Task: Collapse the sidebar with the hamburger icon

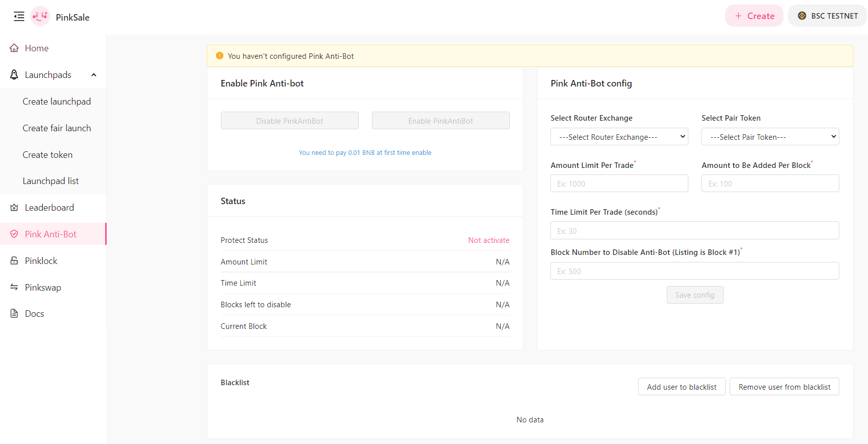Action: pos(19,17)
